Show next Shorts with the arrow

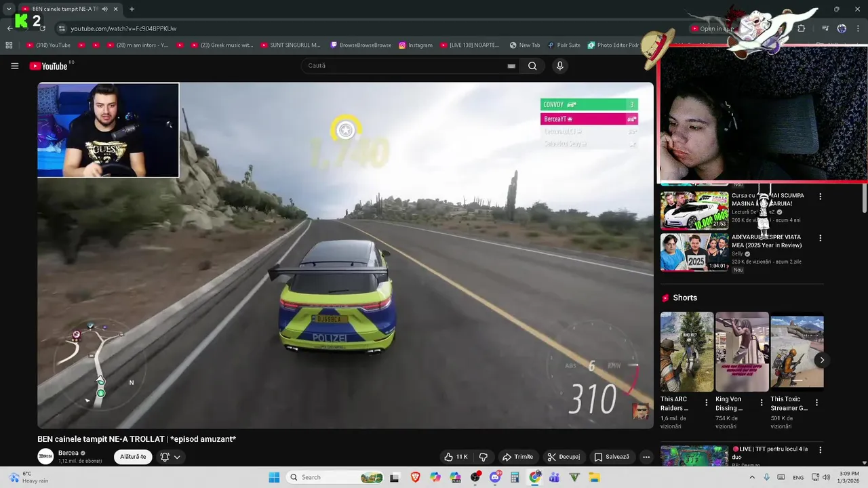click(821, 360)
